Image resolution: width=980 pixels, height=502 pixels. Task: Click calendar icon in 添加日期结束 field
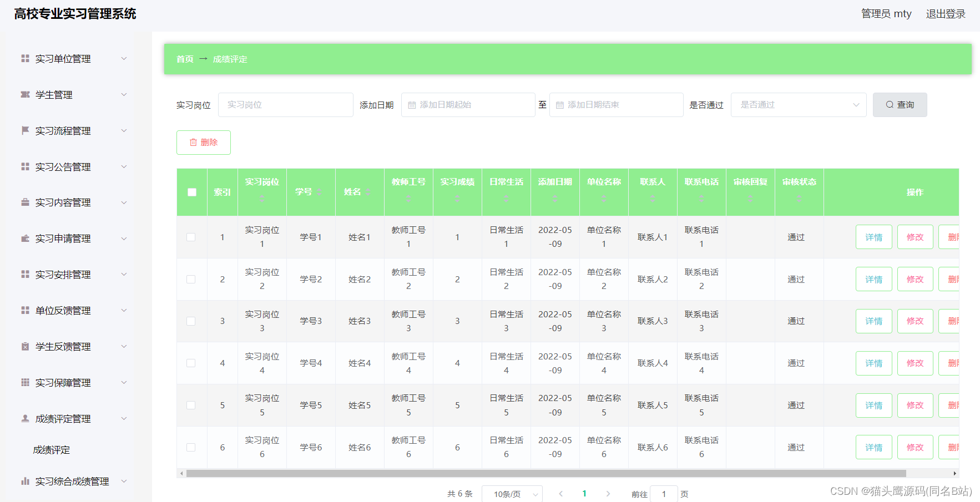click(x=559, y=105)
